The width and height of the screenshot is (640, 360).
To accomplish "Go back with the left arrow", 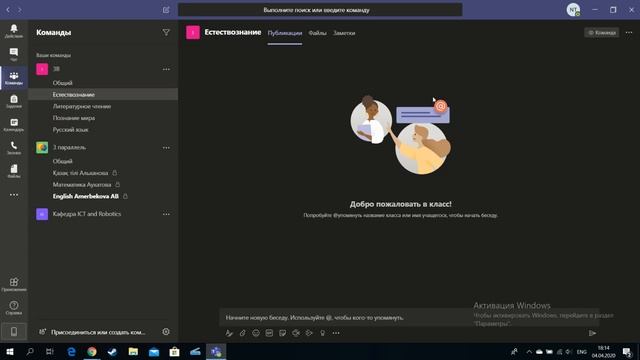I will [x=8, y=10].
